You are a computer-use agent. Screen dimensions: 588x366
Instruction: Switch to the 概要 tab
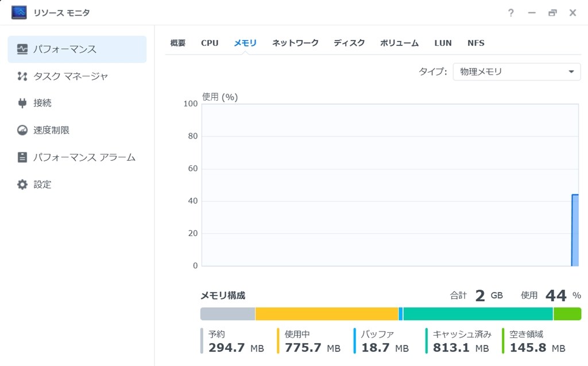pos(178,43)
